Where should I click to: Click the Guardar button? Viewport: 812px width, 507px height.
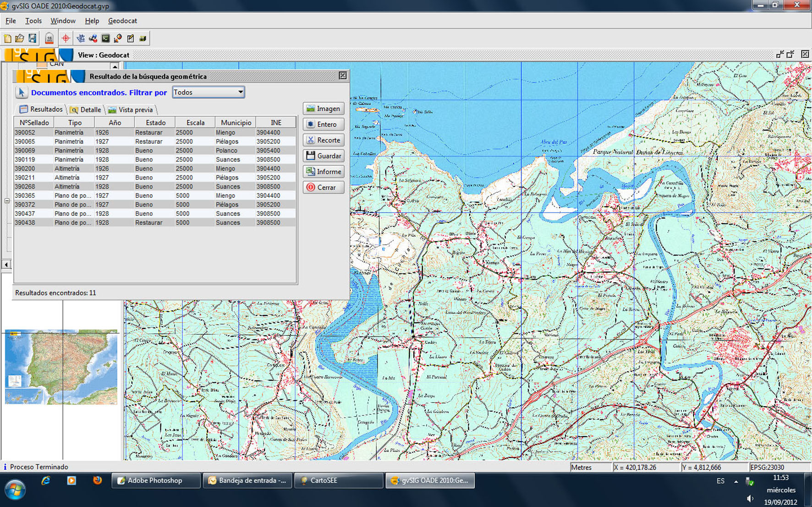(x=324, y=156)
